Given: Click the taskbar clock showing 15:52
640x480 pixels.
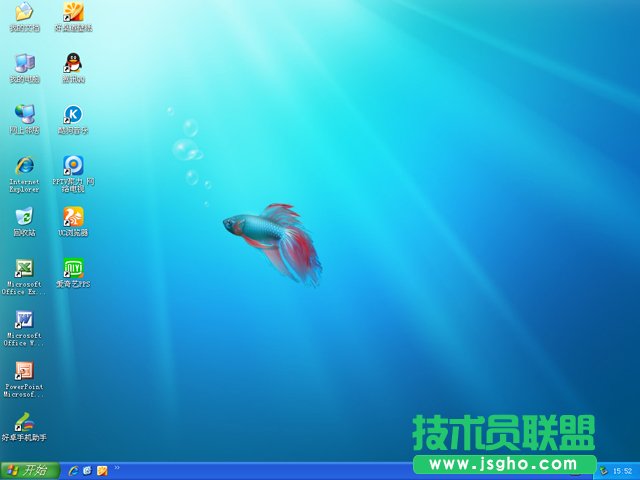Looking at the screenshot, I should pos(622,471).
